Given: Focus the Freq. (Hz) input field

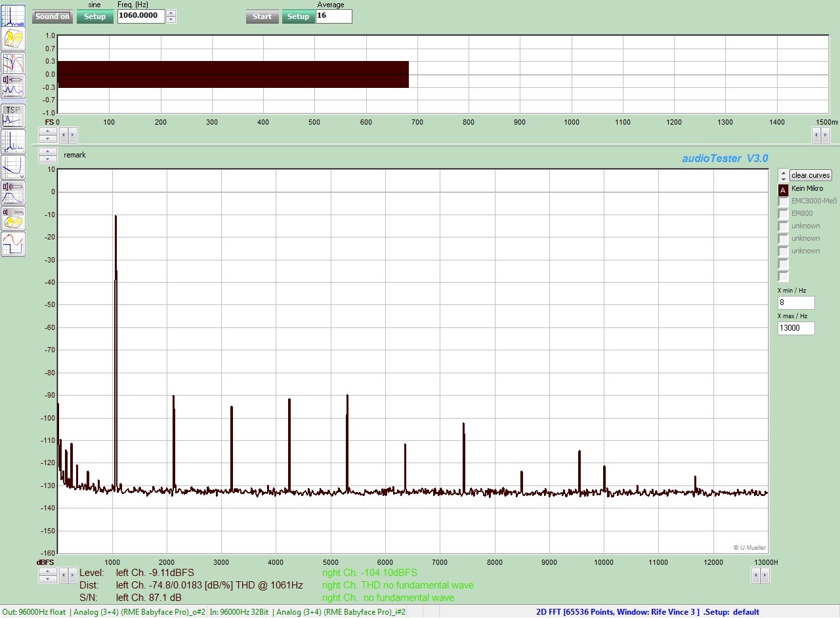Looking at the screenshot, I should [x=141, y=16].
